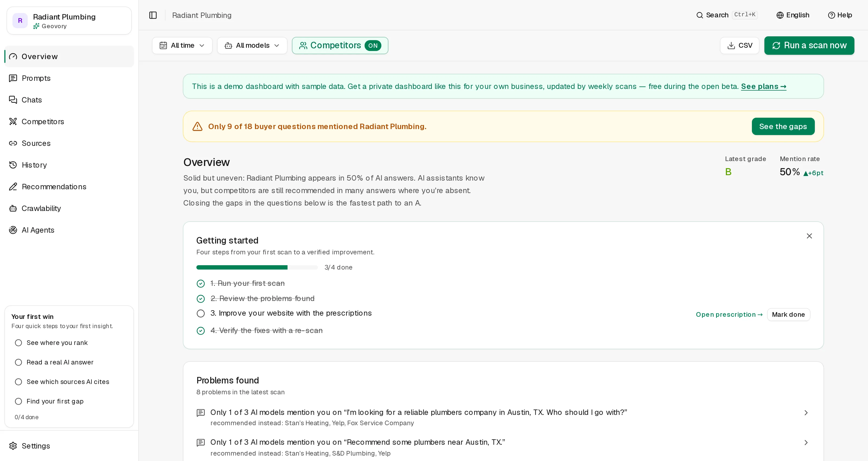Check the Read a real AI answer step
Image resolution: width=868 pixels, height=461 pixels.
pyautogui.click(x=18, y=362)
